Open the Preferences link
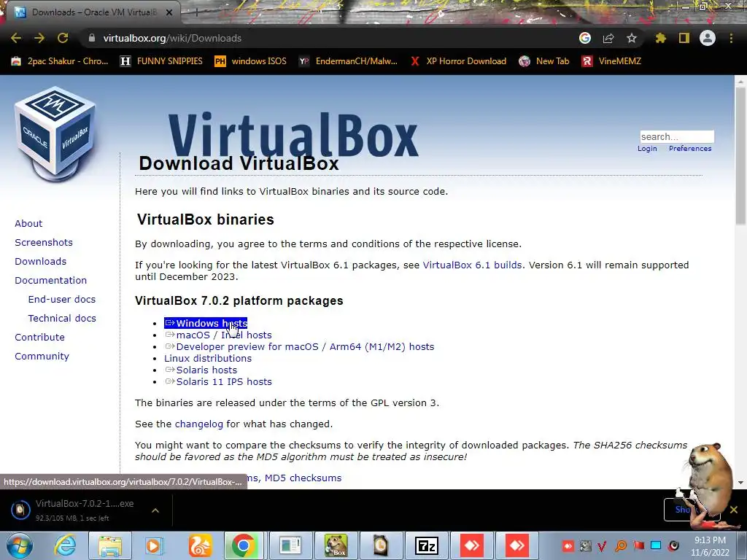 690,149
